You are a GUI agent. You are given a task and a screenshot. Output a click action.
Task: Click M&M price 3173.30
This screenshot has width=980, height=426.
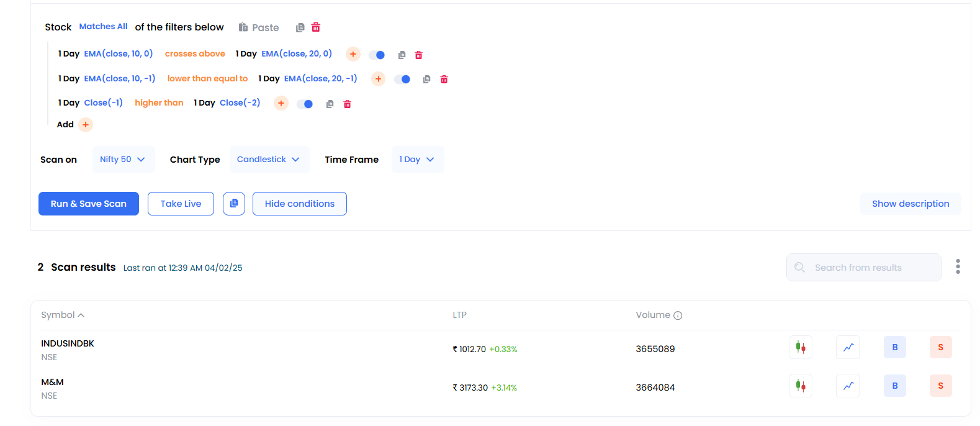pos(470,387)
